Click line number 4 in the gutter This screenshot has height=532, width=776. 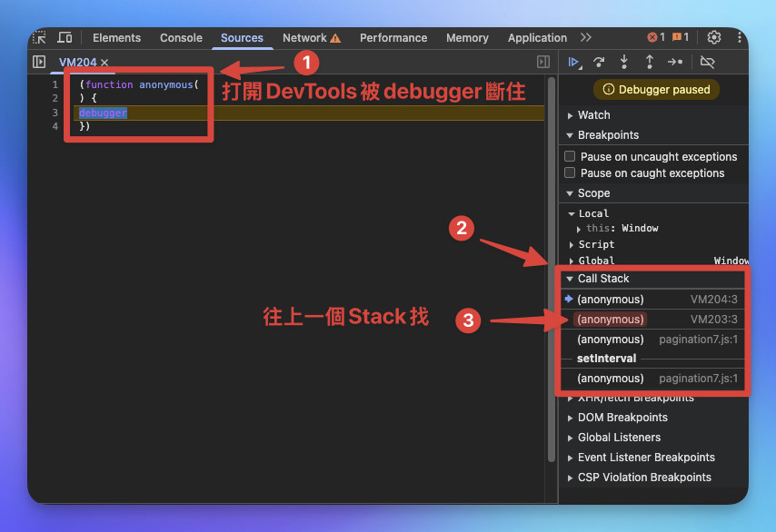pos(55,126)
